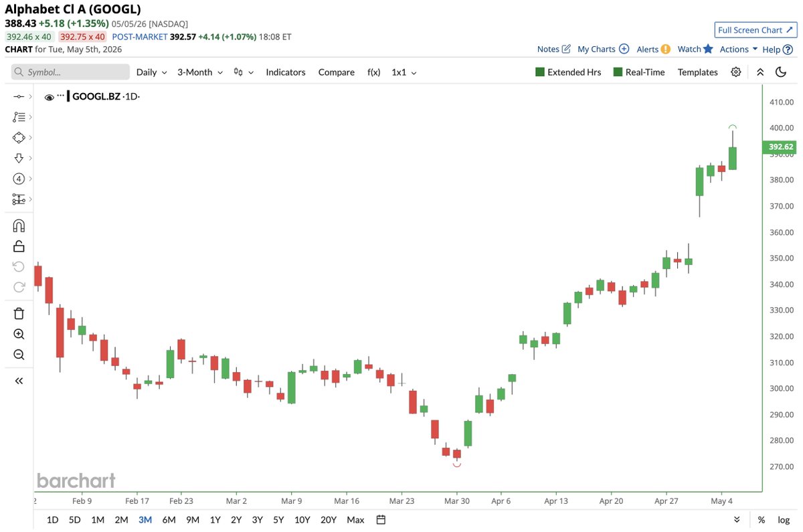Image resolution: width=803 pixels, height=532 pixels.
Task: Zoom in on the chart
Action: tap(19, 334)
